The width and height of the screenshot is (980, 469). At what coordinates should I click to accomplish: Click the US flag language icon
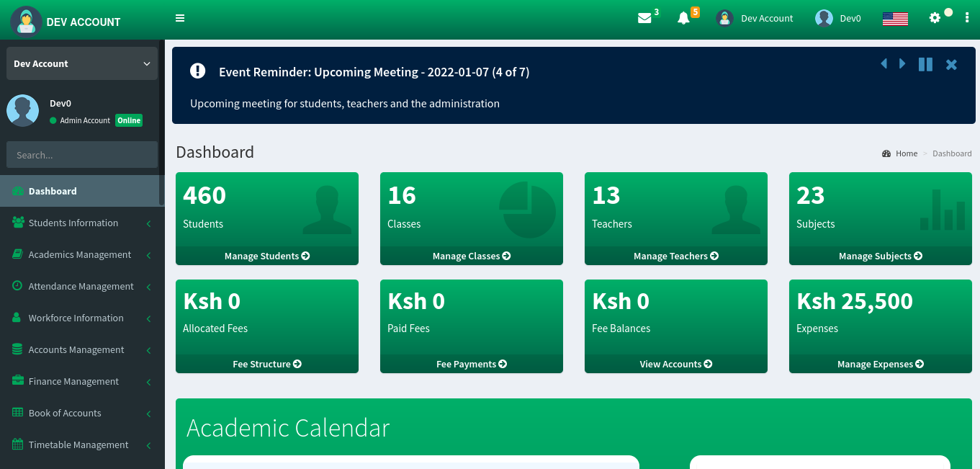[x=895, y=19]
